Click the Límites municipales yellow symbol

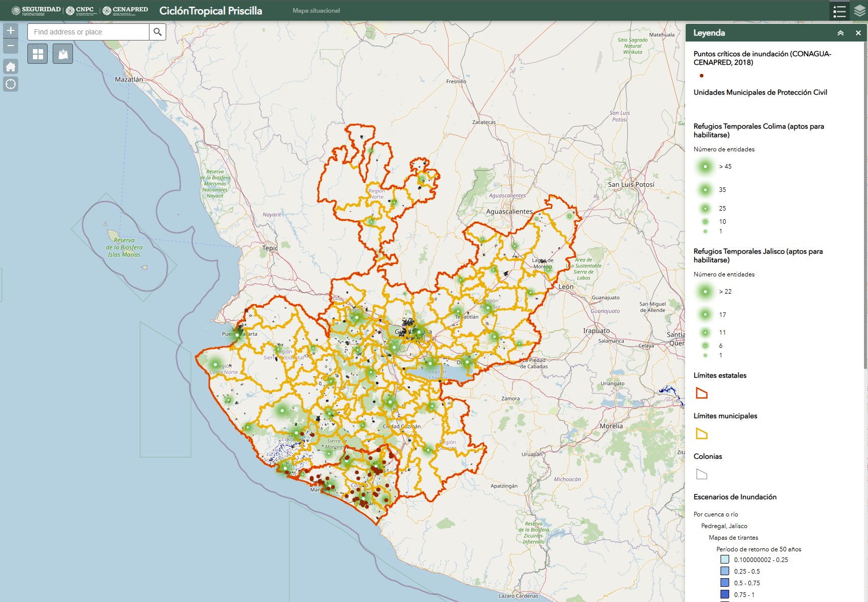pyautogui.click(x=702, y=433)
